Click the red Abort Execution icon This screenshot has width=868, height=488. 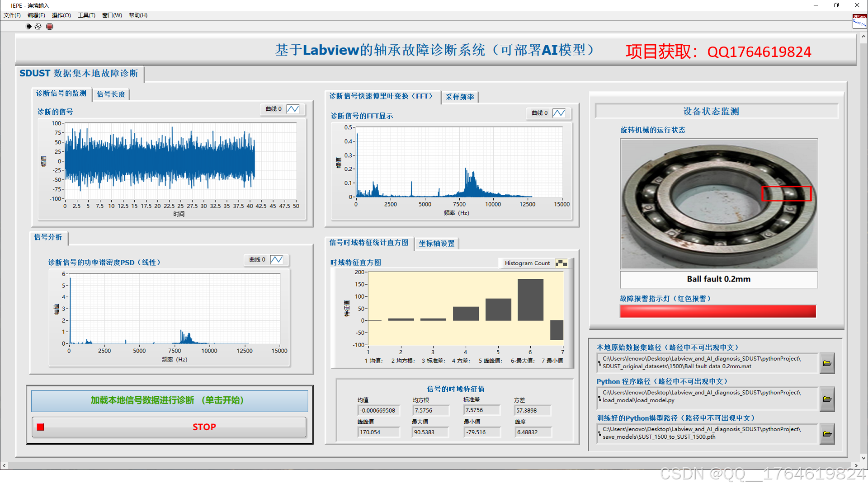[x=50, y=27]
